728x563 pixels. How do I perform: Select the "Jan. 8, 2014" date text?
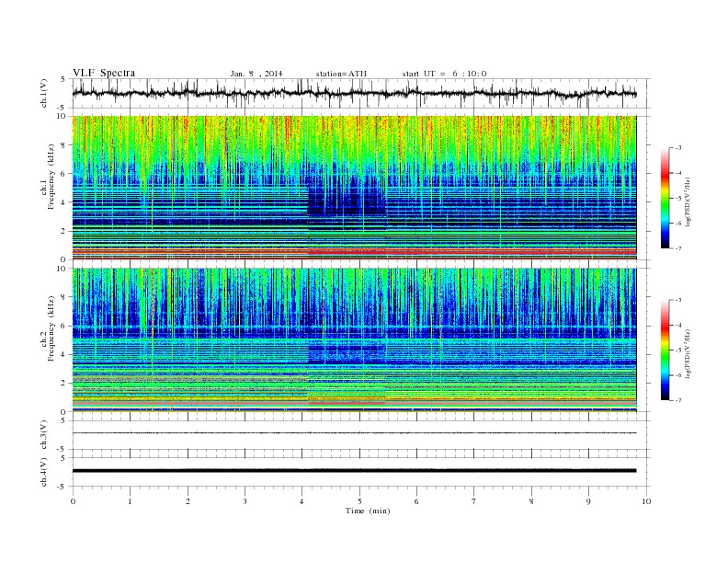[x=256, y=74]
